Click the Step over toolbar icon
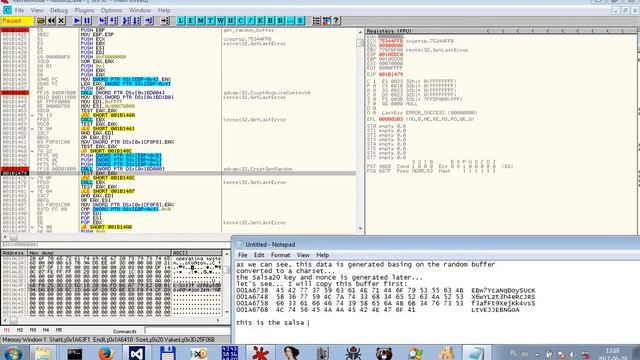 point(113,20)
